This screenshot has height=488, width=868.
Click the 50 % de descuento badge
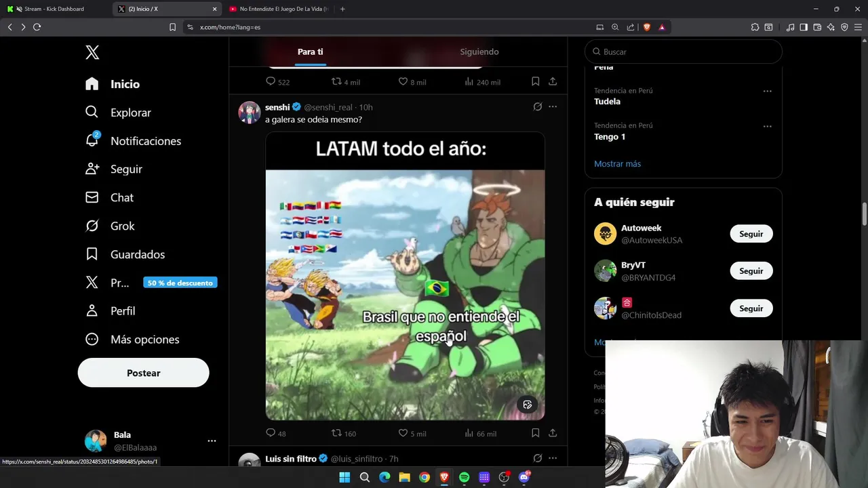pyautogui.click(x=180, y=283)
